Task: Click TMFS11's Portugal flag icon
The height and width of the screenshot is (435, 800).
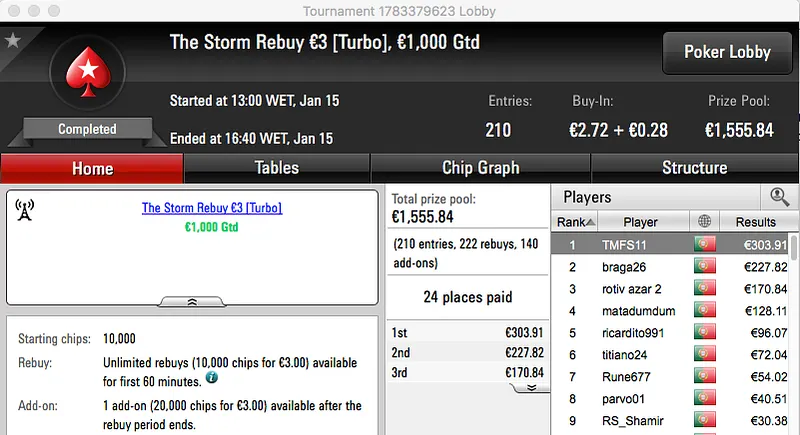Action: pos(706,244)
